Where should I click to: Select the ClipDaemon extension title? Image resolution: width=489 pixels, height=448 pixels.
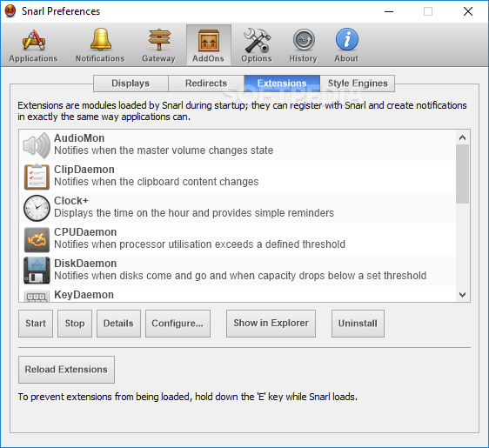84,170
